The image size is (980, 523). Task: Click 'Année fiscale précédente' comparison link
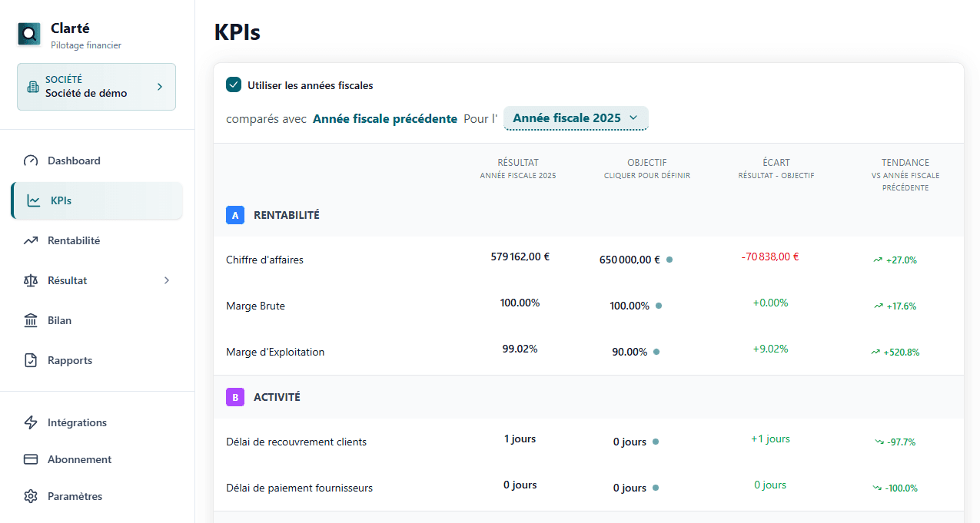pos(385,118)
